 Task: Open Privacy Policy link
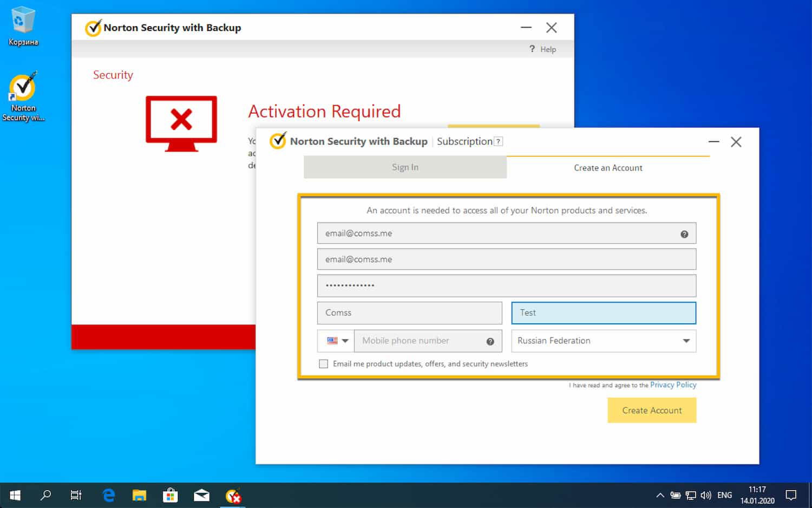point(673,385)
